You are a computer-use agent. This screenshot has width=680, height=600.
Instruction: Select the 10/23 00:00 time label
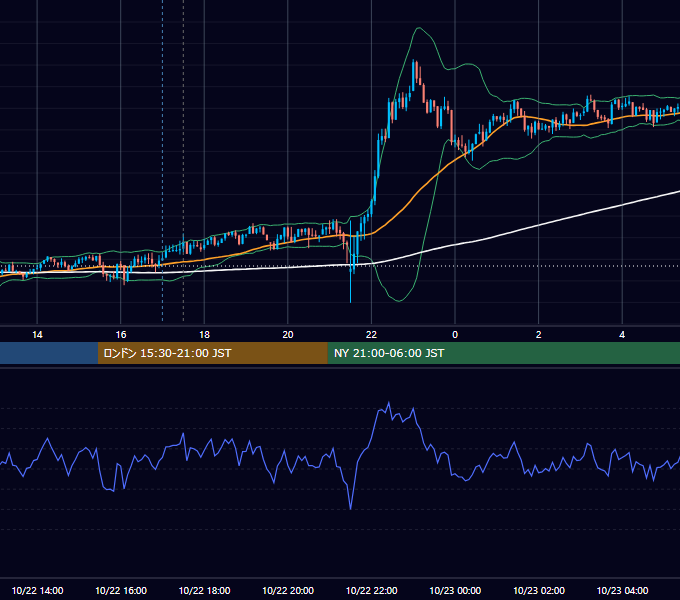455,590
